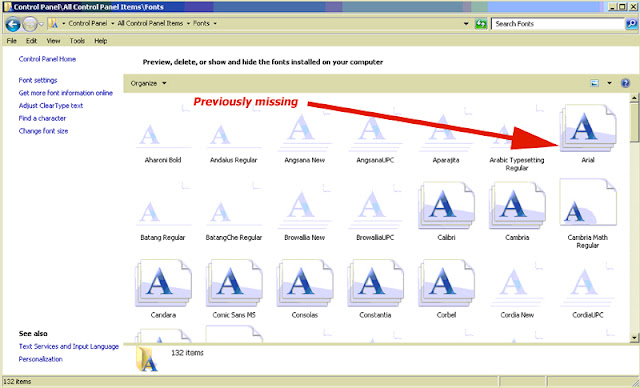640x388 pixels.
Task: Open the Organize dropdown
Action: click(x=149, y=83)
